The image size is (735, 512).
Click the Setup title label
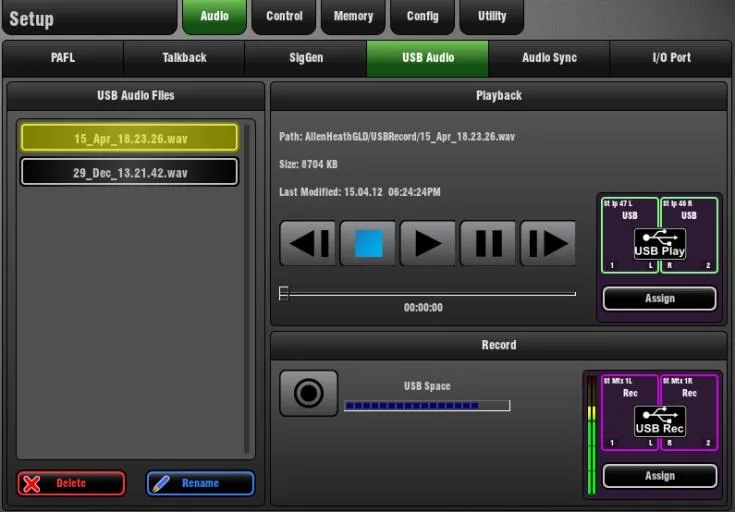click(x=31, y=19)
